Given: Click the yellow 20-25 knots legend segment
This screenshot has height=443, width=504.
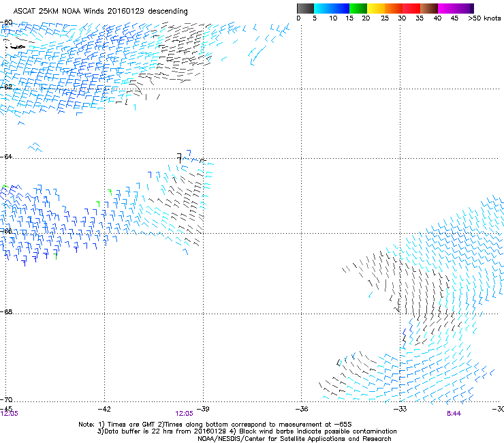Looking at the screenshot, I should point(376,8).
